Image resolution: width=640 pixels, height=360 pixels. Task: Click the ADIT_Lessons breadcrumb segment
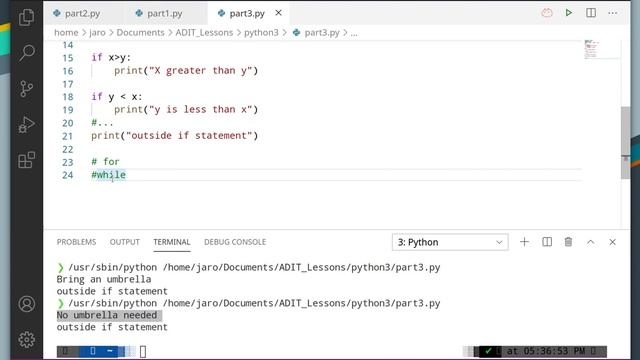point(204,33)
